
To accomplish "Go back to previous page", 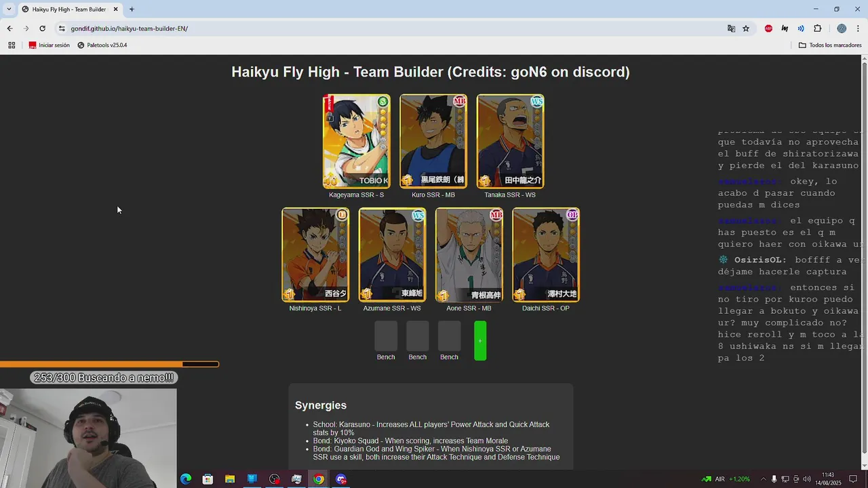I will coord(9,28).
